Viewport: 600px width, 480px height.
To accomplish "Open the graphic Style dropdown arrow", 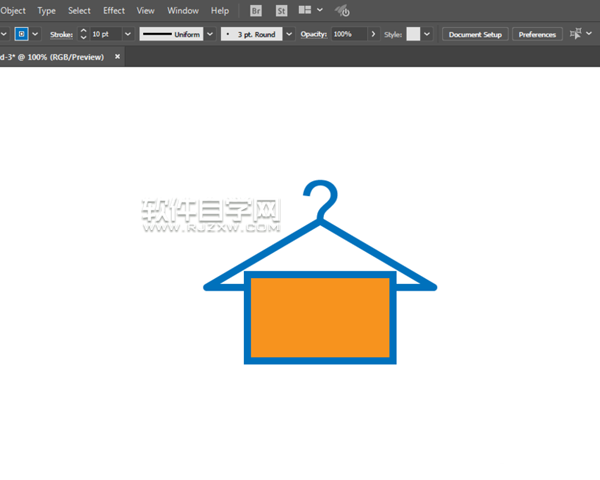I will (427, 34).
